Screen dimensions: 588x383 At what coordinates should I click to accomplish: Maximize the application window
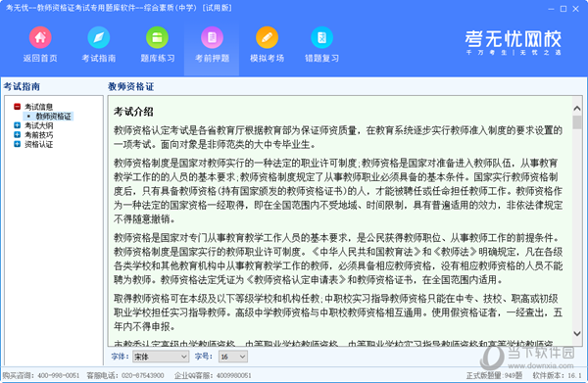563,9
